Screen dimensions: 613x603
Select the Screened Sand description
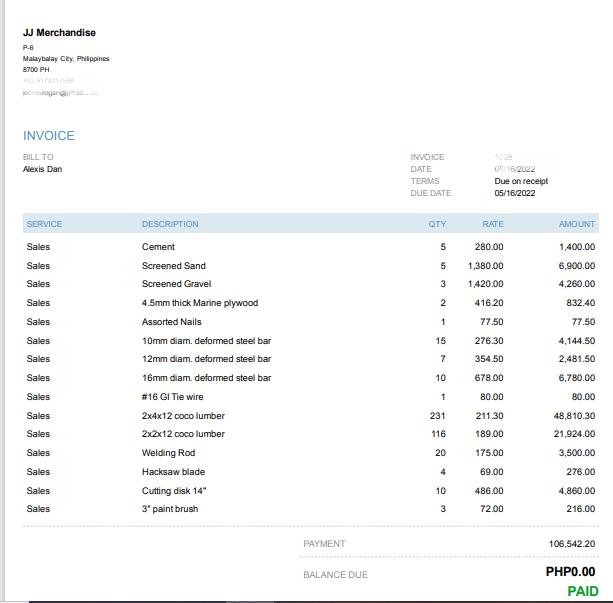pos(174,266)
